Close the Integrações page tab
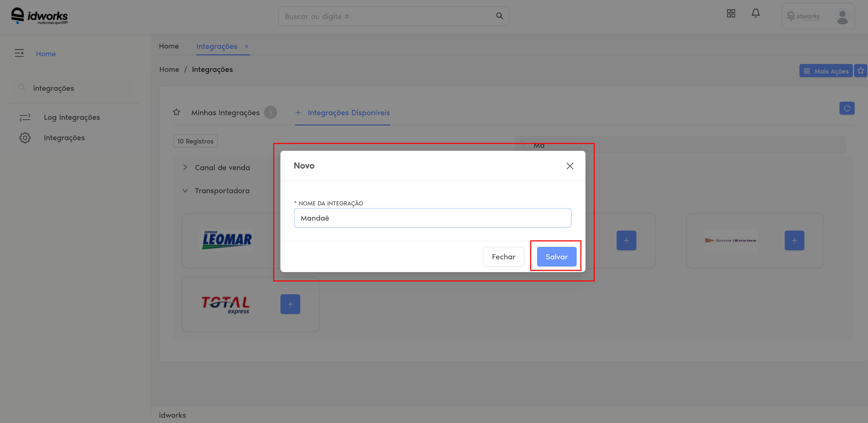Screen dimensions: 868x423 (x=247, y=46)
